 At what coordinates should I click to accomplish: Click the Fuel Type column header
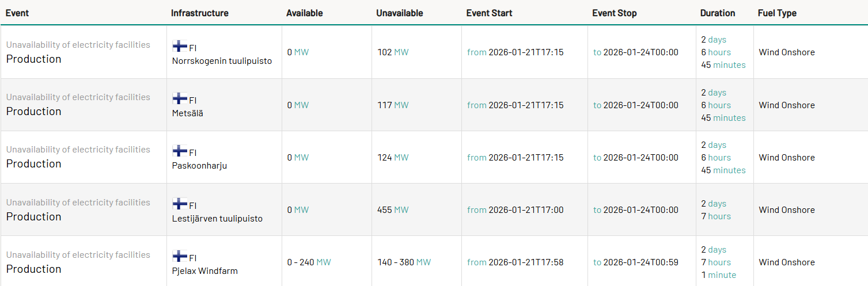click(x=777, y=13)
